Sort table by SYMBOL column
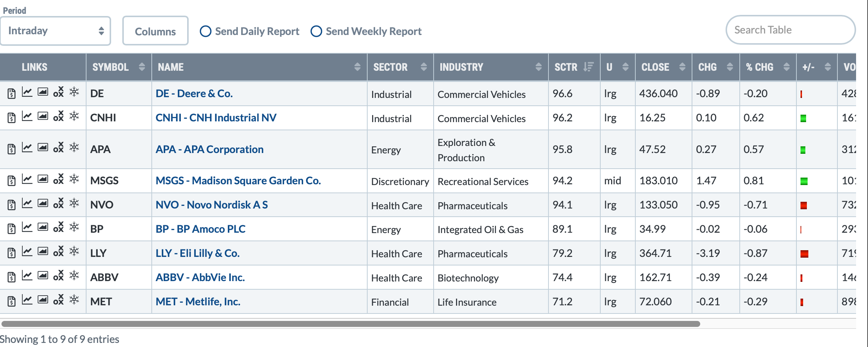The width and height of the screenshot is (868, 347). 119,67
